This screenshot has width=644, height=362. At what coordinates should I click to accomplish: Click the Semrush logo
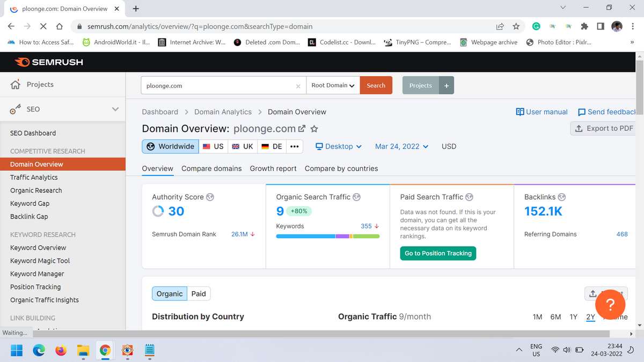coord(49,62)
